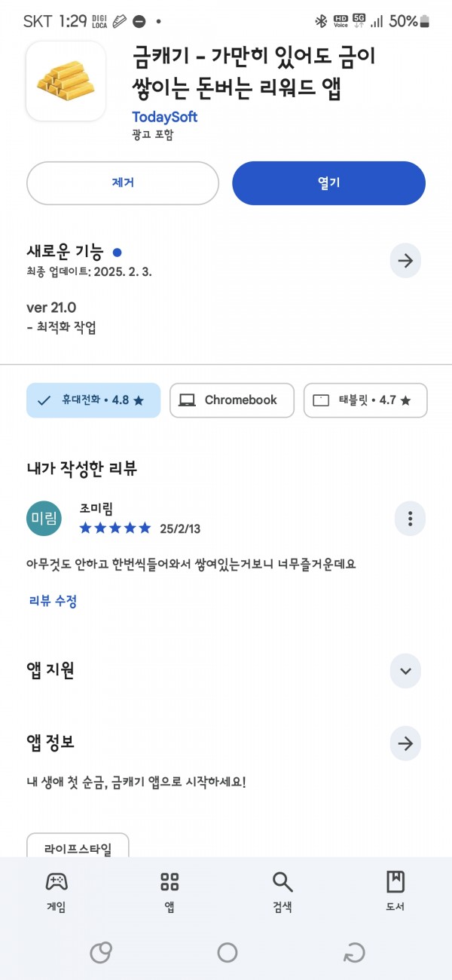The image size is (452, 980).
Task: Click the 열기 open button
Action: (328, 183)
